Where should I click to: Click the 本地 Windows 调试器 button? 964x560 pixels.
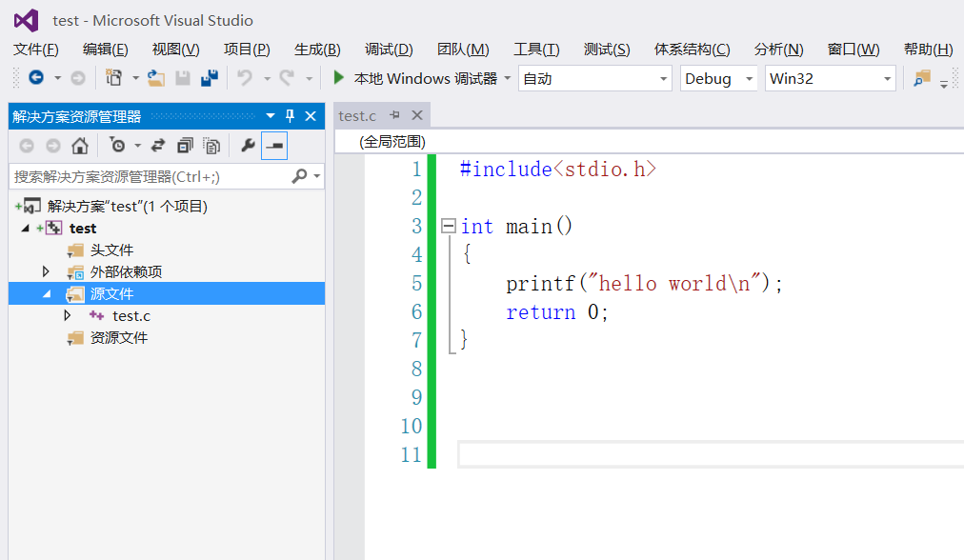(426, 79)
